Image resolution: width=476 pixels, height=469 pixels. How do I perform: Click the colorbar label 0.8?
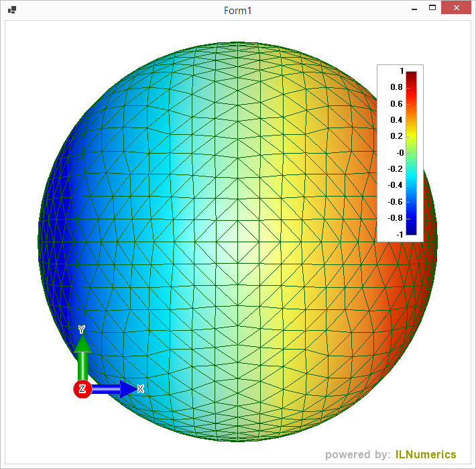click(x=396, y=87)
